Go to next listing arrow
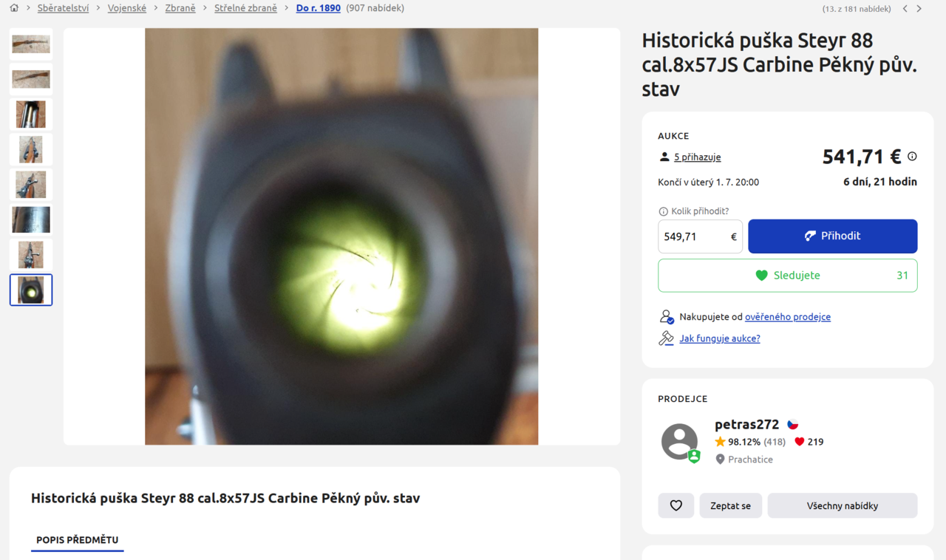Viewport: 946px width, 560px height. tap(919, 9)
